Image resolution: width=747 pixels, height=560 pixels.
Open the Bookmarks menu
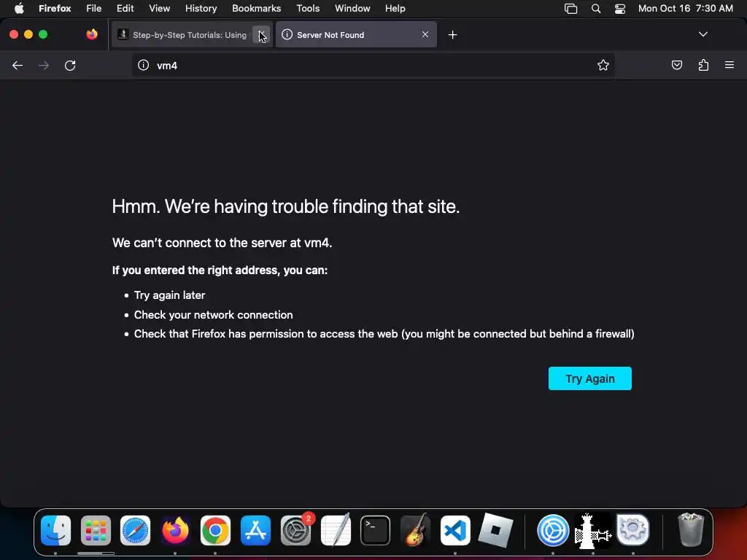[x=256, y=9]
